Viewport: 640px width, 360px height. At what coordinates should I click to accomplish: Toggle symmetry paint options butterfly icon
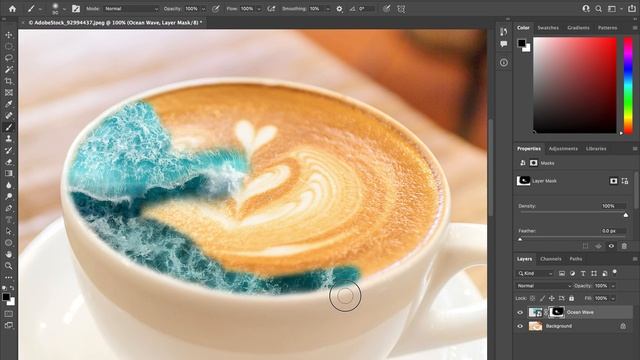coord(401,9)
